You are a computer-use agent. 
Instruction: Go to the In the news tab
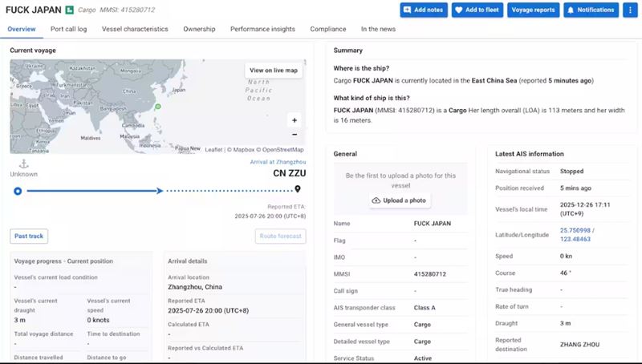pos(378,29)
